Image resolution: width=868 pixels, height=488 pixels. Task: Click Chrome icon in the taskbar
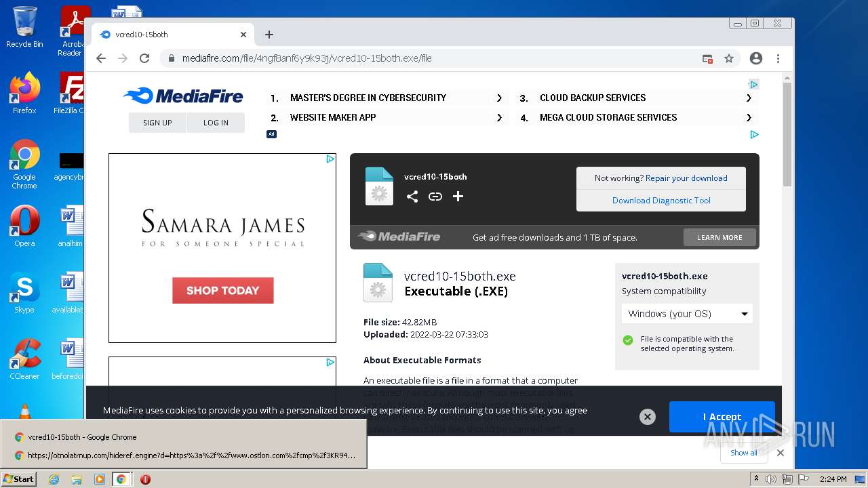tap(121, 479)
